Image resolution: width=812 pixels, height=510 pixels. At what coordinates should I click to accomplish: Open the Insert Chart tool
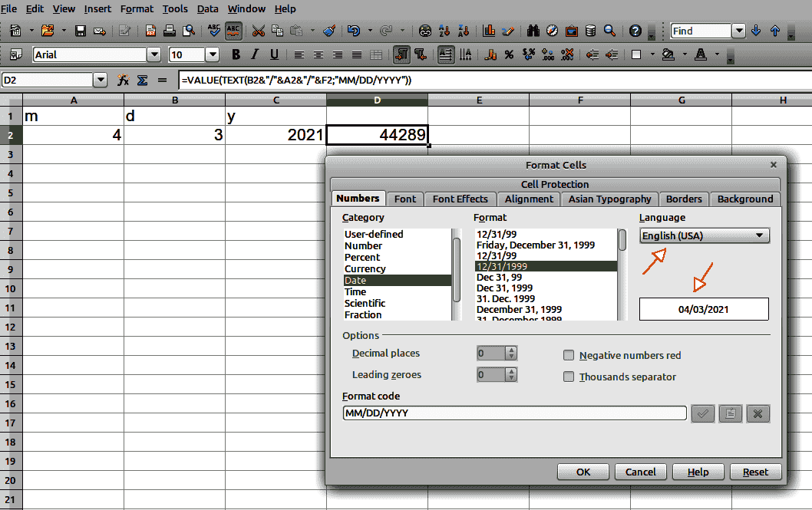click(x=488, y=31)
